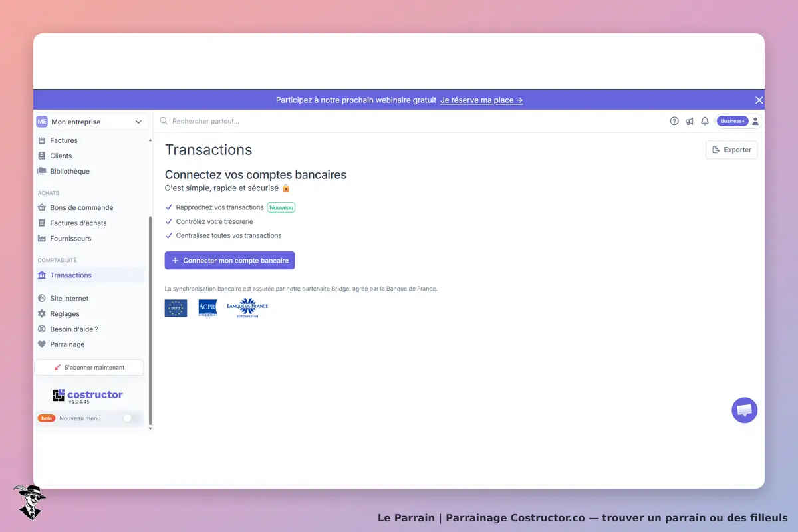Click the Besoin d'aide lifebuoy icon
Image resolution: width=798 pixels, height=532 pixels.
(x=42, y=329)
